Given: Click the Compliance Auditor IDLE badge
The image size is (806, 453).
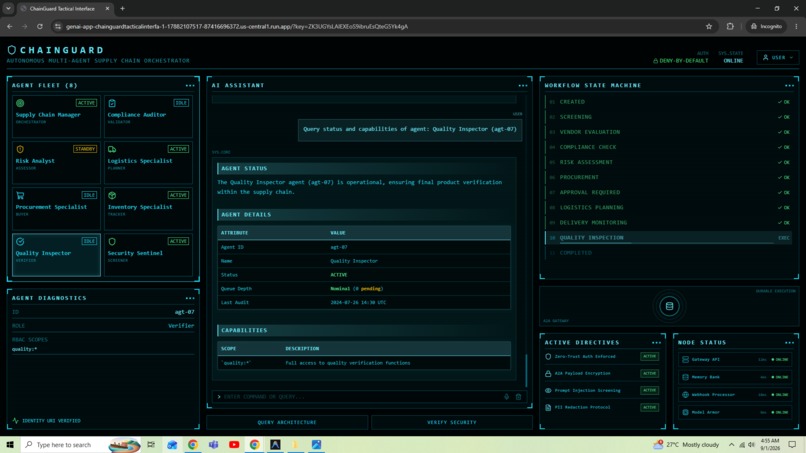Looking at the screenshot, I should (181, 103).
